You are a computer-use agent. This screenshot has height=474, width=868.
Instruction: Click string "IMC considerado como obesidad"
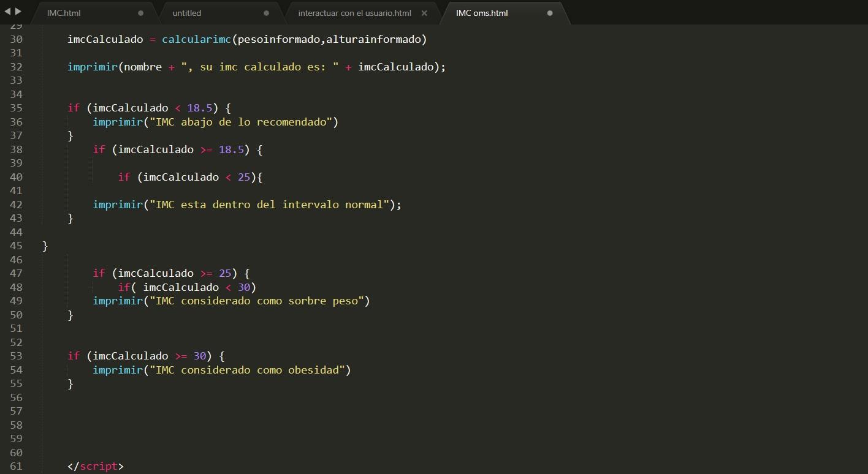point(247,370)
